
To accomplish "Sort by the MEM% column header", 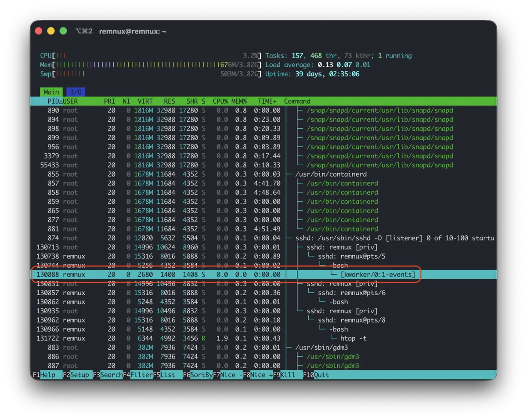I will click(x=239, y=101).
